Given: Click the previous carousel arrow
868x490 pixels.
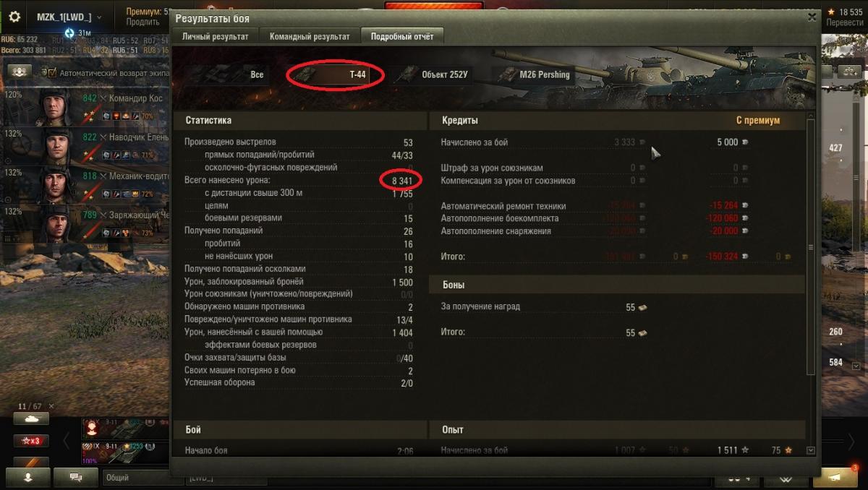Looking at the screenshot, I should pos(67,440).
